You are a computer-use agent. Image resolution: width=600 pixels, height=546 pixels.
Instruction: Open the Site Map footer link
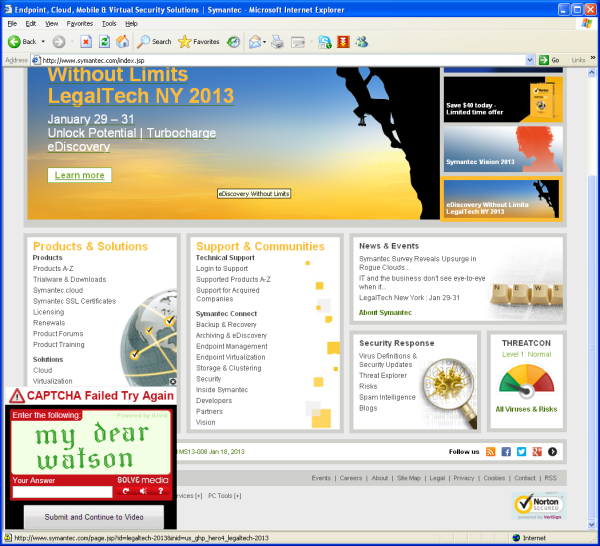409,478
